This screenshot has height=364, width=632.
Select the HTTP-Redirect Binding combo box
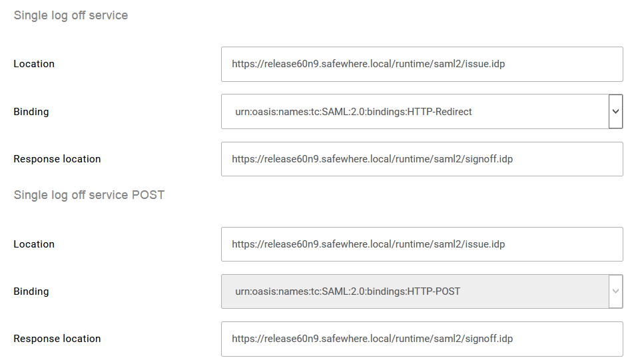point(414,112)
